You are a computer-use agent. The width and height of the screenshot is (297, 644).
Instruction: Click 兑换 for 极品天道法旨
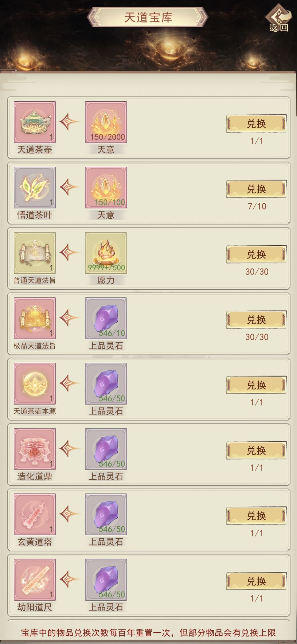(256, 320)
